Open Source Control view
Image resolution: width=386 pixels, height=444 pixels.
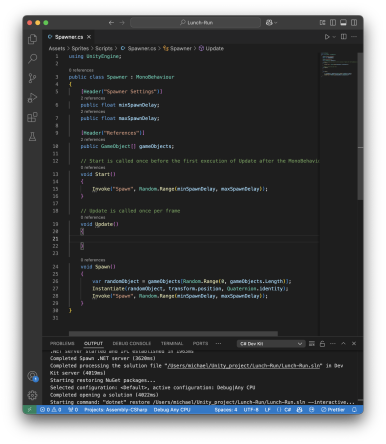tap(32, 78)
